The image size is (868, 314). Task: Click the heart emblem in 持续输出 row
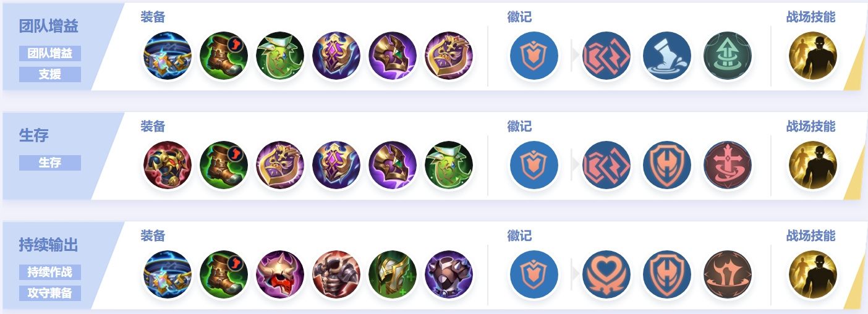tap(606, 275)
